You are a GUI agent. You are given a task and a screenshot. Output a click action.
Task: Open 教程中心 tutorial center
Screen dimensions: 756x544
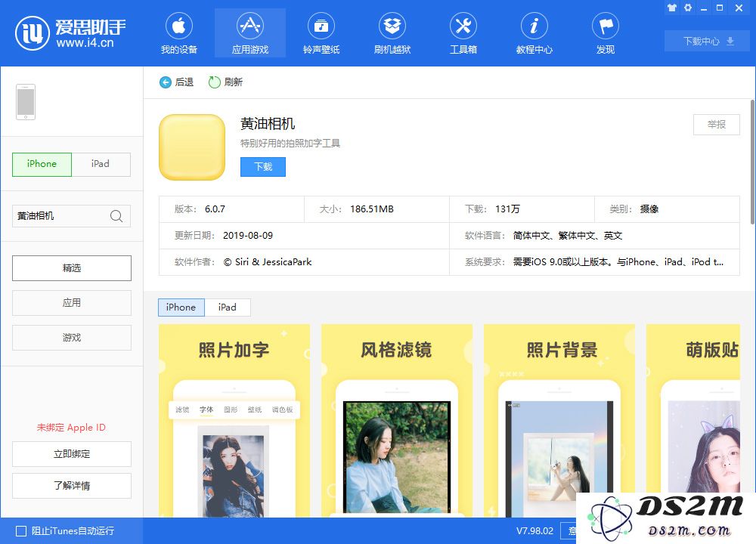pos(534,32)
